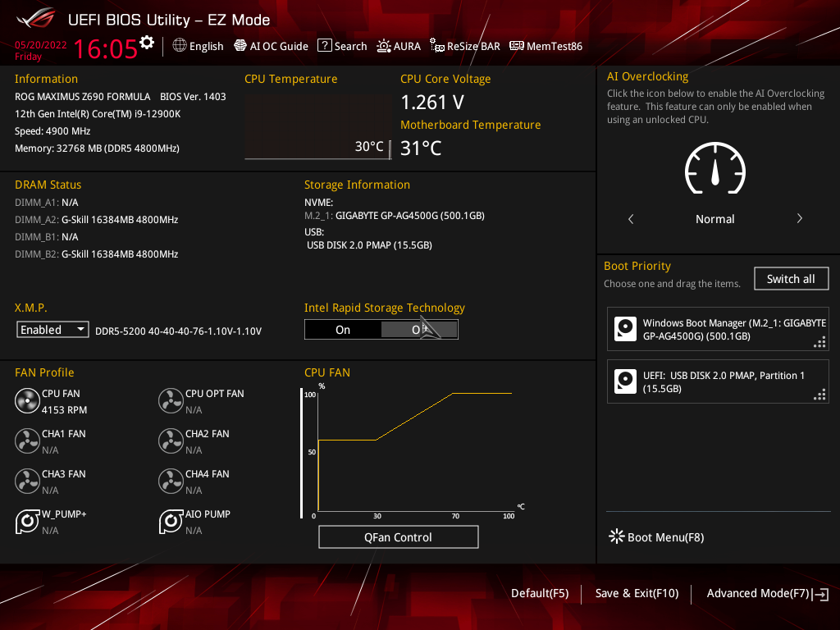Click the 05/20/2022 date text
The width and height of the screenshot is (840, 630).
coord(41,45)
